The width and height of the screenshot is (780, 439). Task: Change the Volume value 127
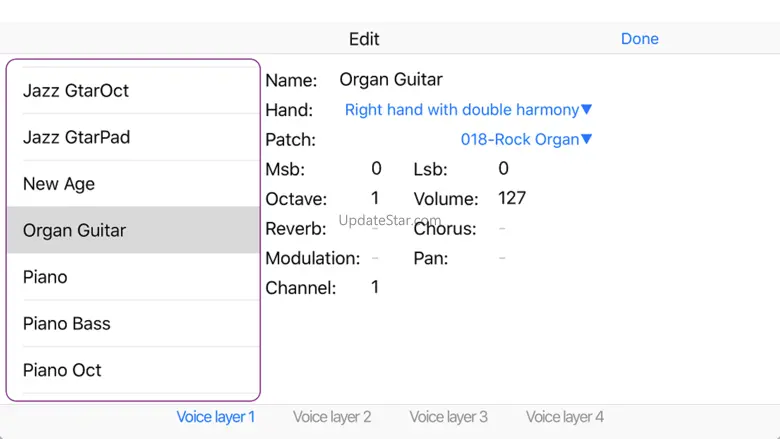[x=512, y=198]
